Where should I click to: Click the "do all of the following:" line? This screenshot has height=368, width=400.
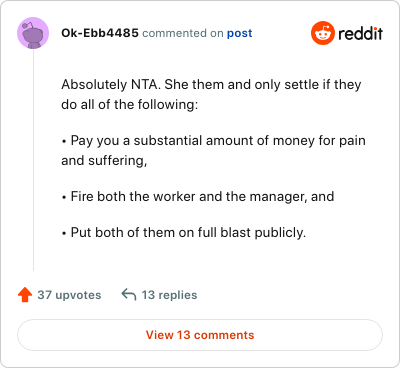tap(129, 105)
